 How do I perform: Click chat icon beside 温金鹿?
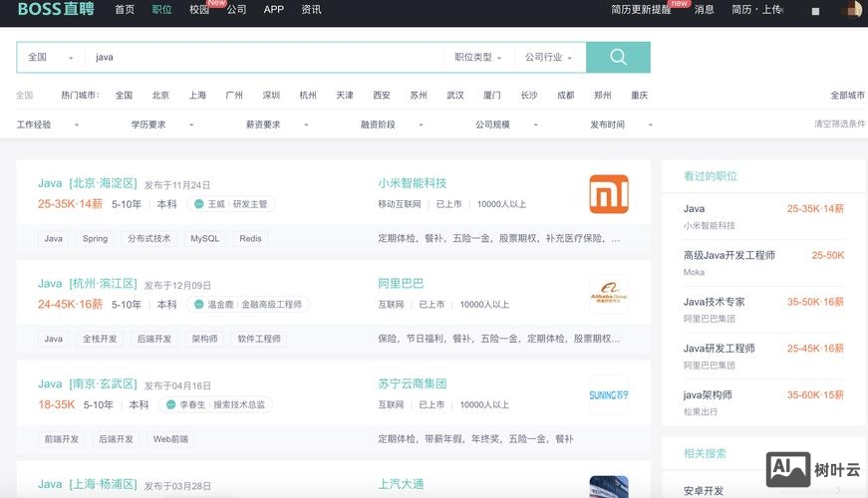point(199,305)
